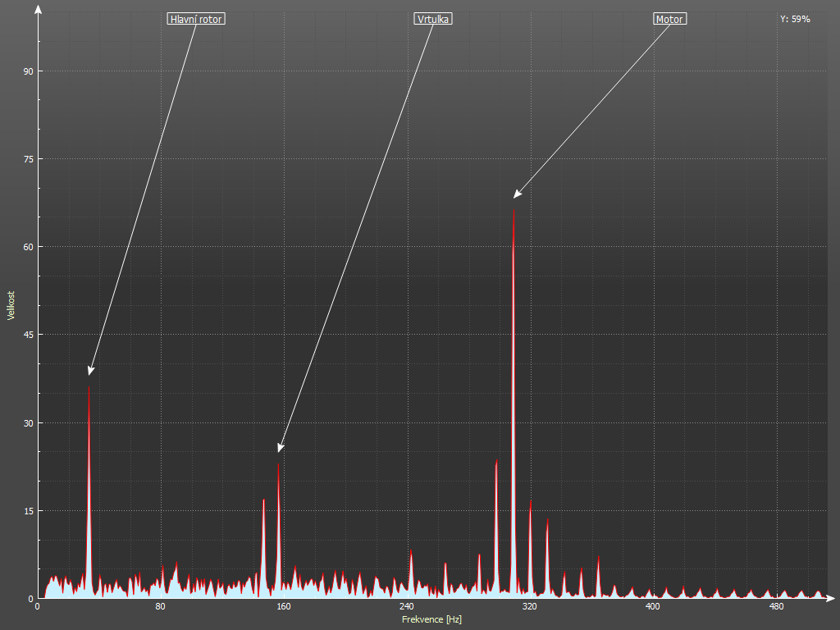Click the 90 tick on Velikost axis

pyautogui.click(x=27, y=71)
